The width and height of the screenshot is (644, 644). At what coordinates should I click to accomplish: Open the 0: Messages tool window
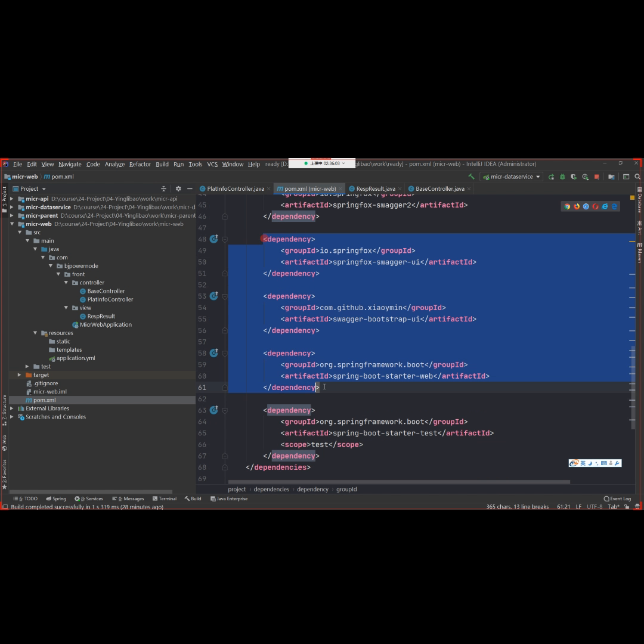tap(128, 499)
